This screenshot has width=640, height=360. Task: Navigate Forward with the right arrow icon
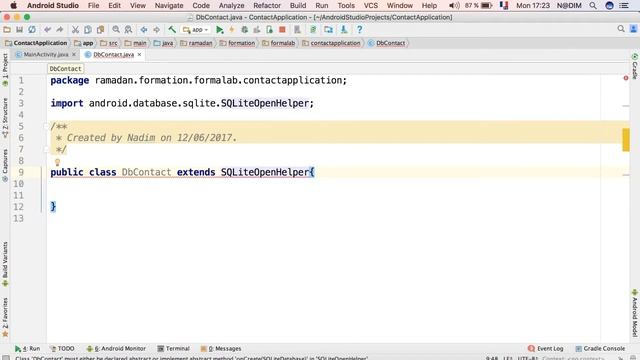pos(156,30)
